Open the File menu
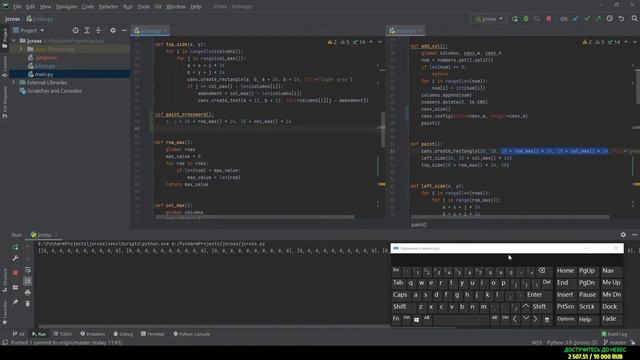The width and height of the screenshot is (640, 360). [17, 7]
